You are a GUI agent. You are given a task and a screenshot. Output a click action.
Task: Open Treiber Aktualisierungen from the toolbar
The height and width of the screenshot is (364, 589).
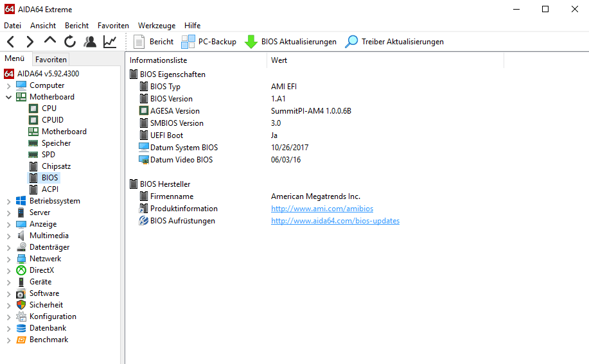(x=394, y=42)
